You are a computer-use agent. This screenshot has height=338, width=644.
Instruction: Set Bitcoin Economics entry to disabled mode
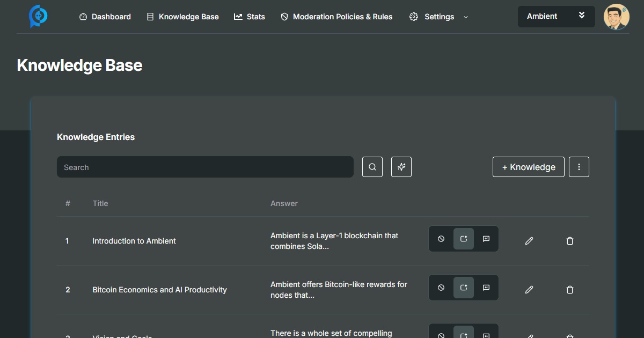click(x=441, y=288)
